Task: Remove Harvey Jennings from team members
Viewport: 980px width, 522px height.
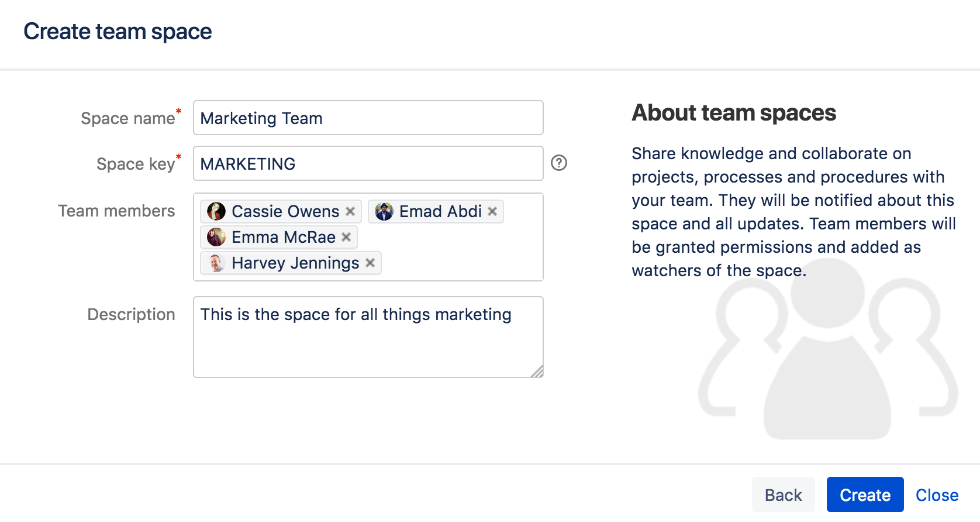Action: tap(370, 263)
